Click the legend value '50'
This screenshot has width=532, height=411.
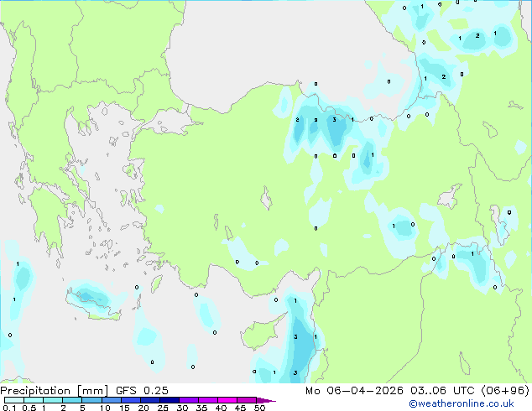coord(260,408)
